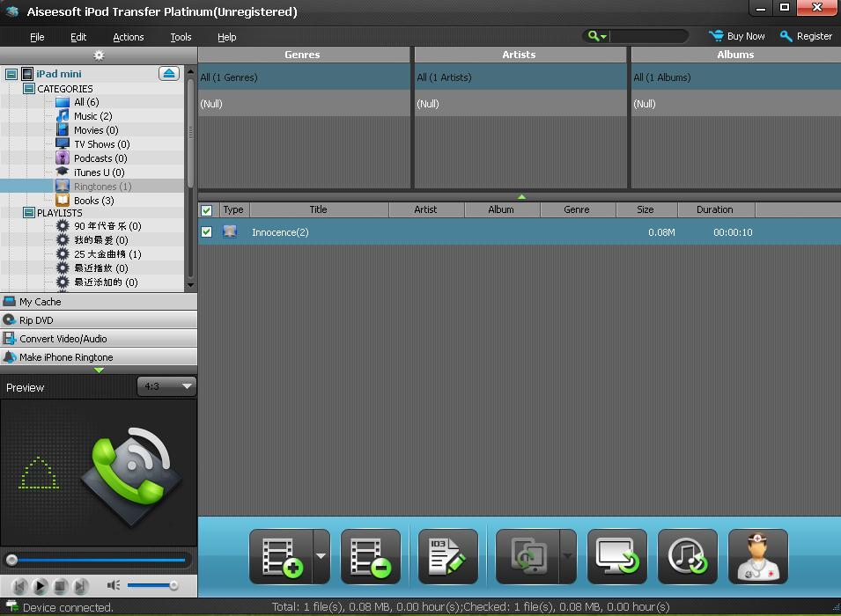This screenshot has height=616, width=841.
Task: Open the File menu
Action: [37, 37]
